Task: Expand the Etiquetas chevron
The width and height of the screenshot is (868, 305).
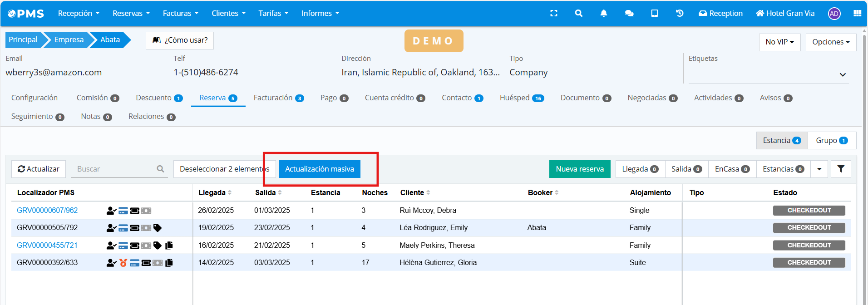Action: click(842, 75)
